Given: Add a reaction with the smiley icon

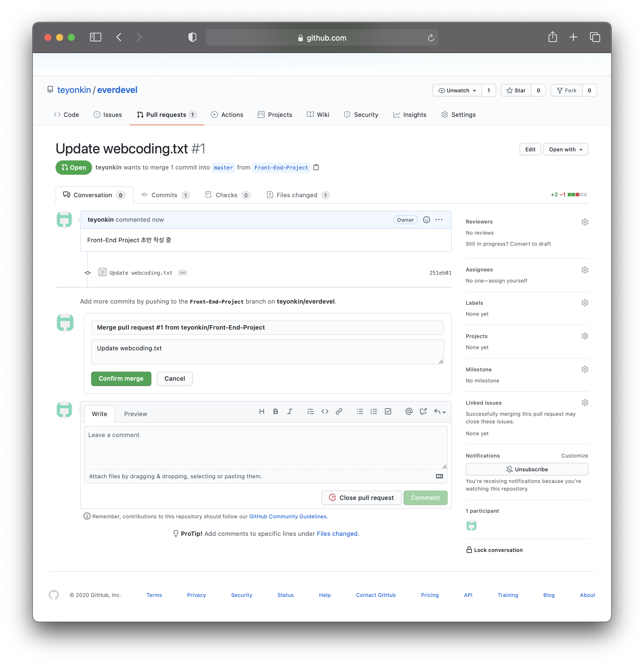Looking at the screenshot, I should pyautogui.click(x=427, y=219).
